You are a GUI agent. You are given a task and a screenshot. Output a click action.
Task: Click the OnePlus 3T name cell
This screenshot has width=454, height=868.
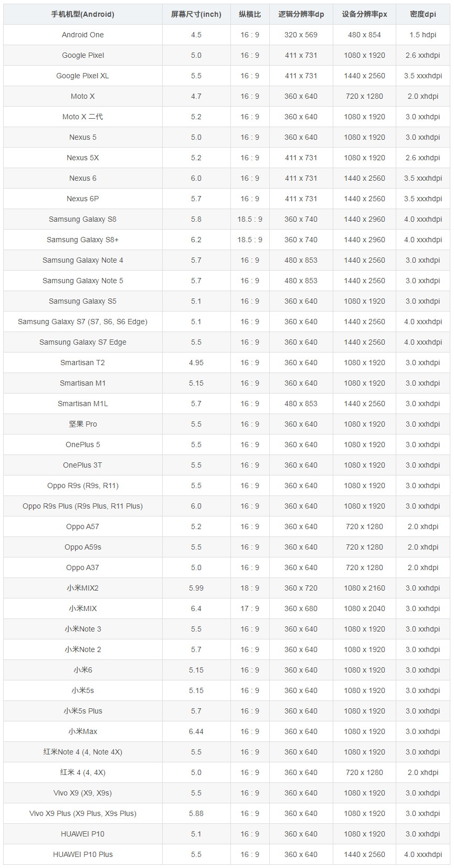pos(82,465)
